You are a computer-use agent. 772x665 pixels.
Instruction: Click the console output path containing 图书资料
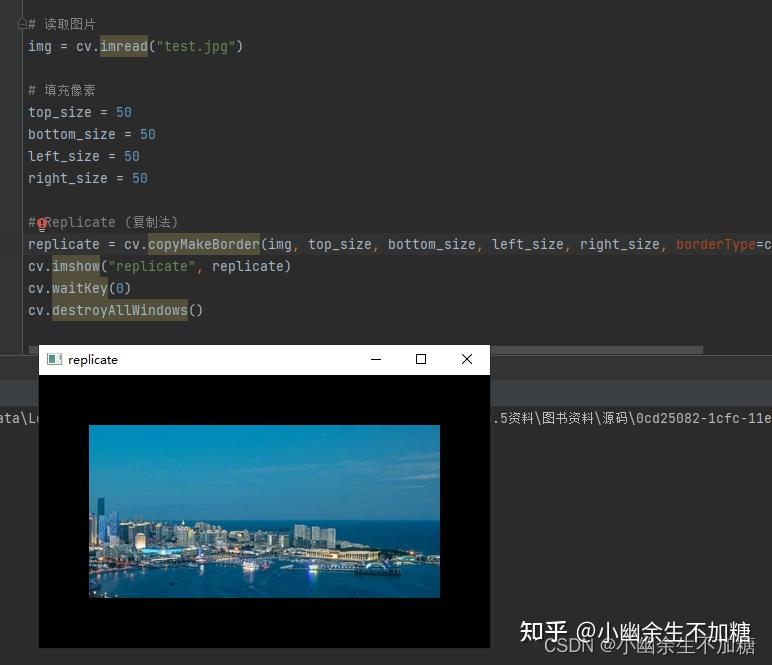631,418
